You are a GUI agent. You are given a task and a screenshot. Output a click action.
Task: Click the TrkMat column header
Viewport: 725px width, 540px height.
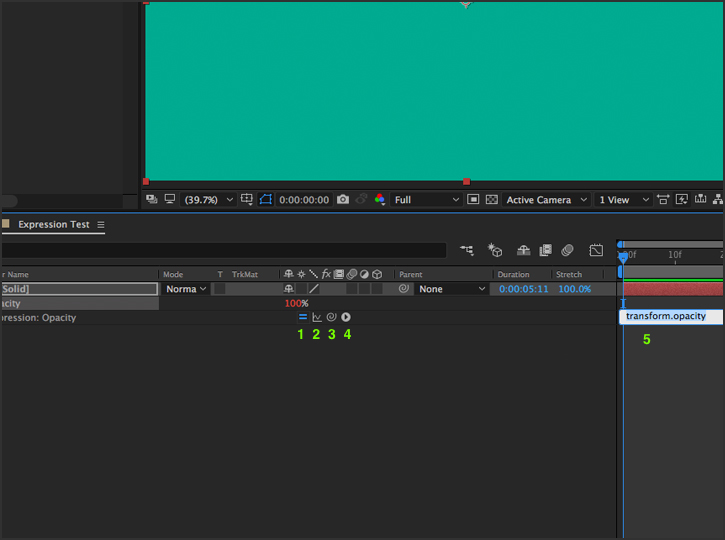coord(245,274)
